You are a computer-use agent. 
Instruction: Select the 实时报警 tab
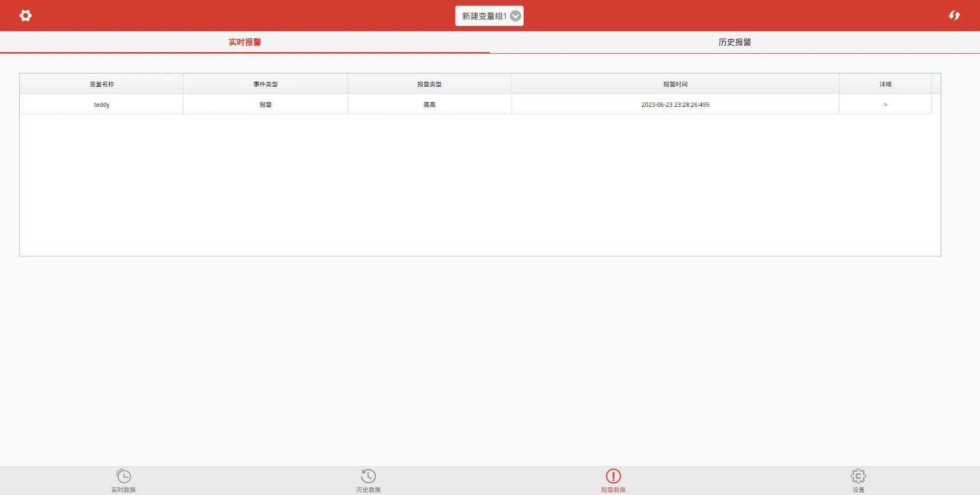[x=244, y=42]
